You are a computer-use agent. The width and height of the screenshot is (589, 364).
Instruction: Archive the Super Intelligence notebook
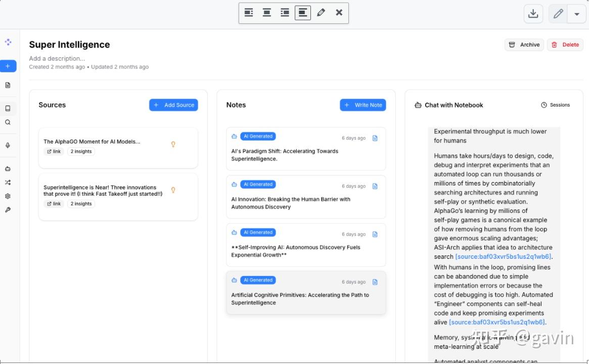point(524,44)
